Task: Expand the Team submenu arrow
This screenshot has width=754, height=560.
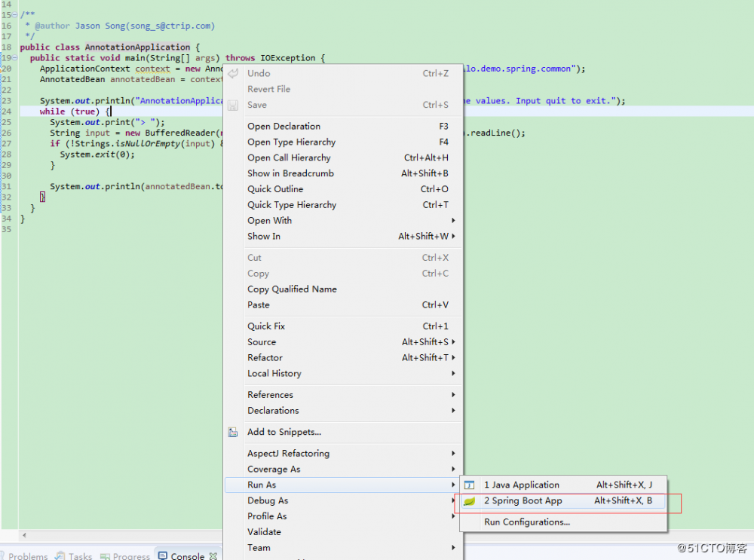Action: pyautogui.click(x=453, y=547)
